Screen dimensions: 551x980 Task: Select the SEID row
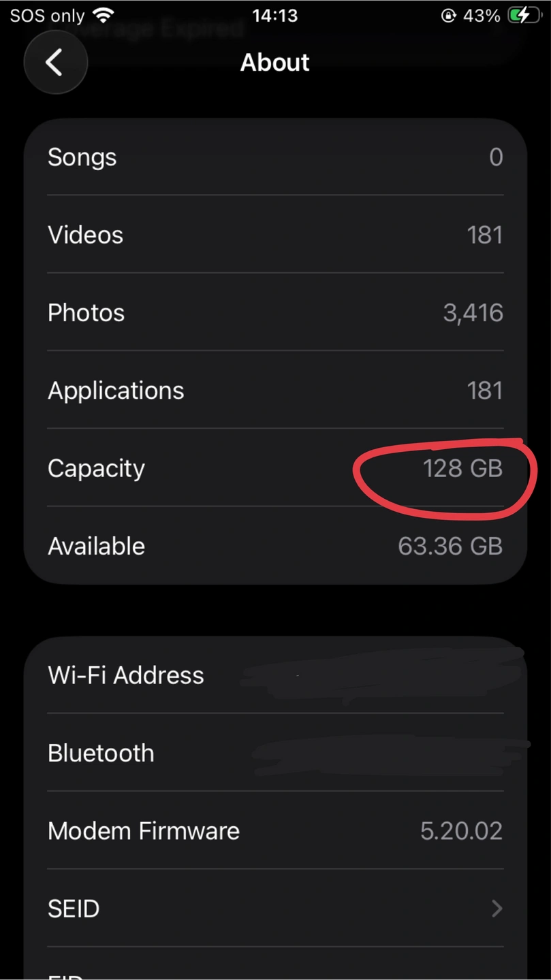coord(275,908)
